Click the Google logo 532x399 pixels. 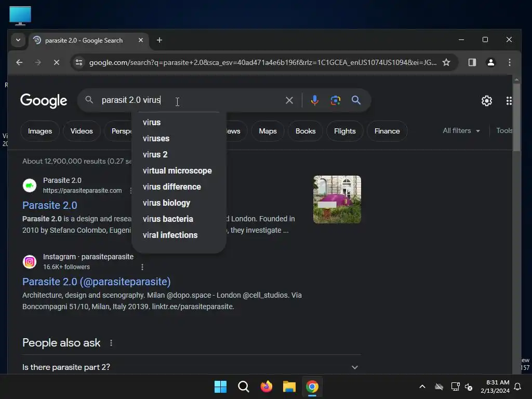(44, 100)
